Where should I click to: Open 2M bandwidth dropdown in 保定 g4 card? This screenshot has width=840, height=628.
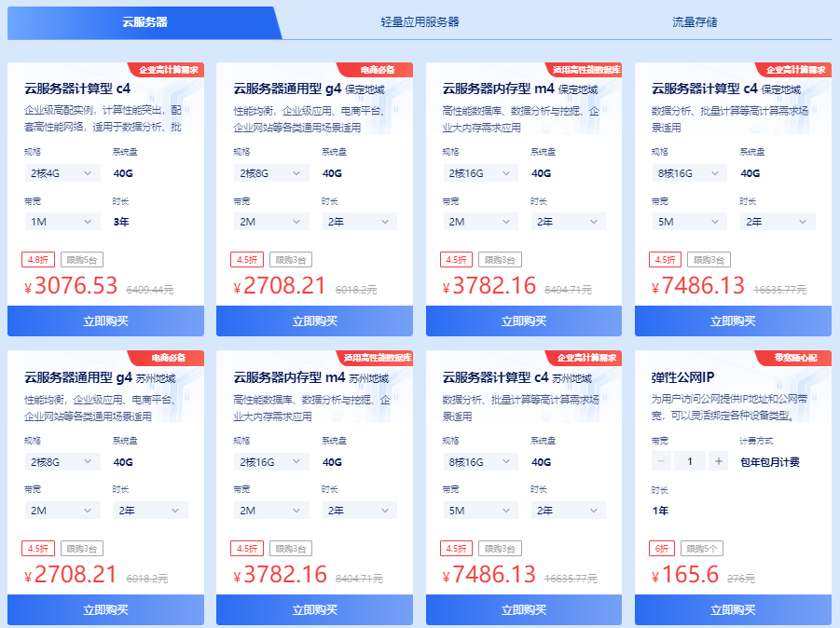[x=271, y=222]
